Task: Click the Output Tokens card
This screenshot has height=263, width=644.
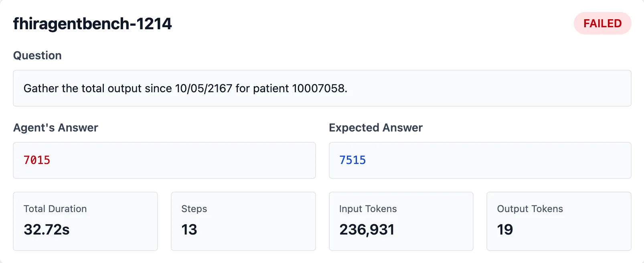Action: [x=559, y=221]
